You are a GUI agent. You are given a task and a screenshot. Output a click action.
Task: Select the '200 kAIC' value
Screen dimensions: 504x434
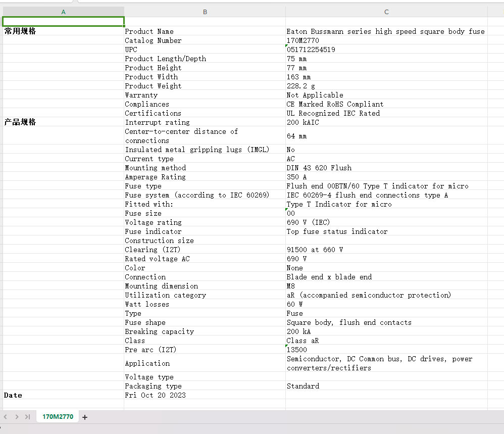click(x=386, y=122)
